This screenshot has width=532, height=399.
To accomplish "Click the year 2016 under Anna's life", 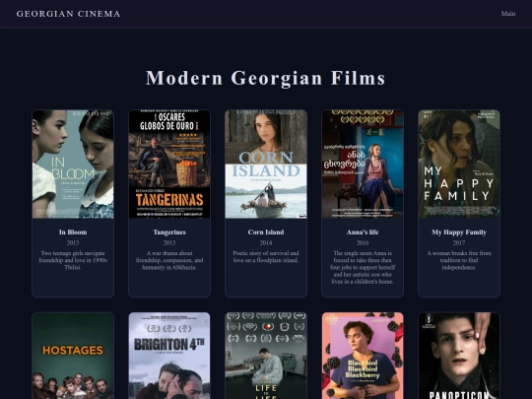I will click(x=363, y=243).
